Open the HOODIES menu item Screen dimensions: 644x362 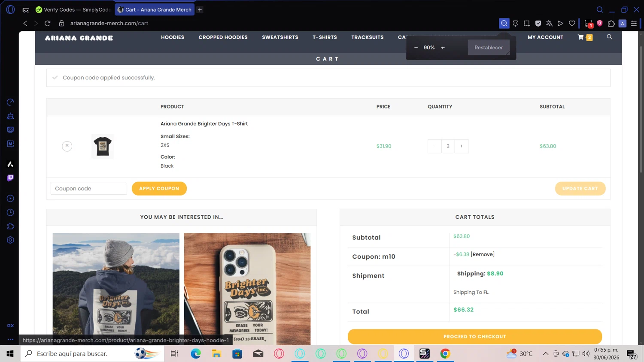pos(173,37)
